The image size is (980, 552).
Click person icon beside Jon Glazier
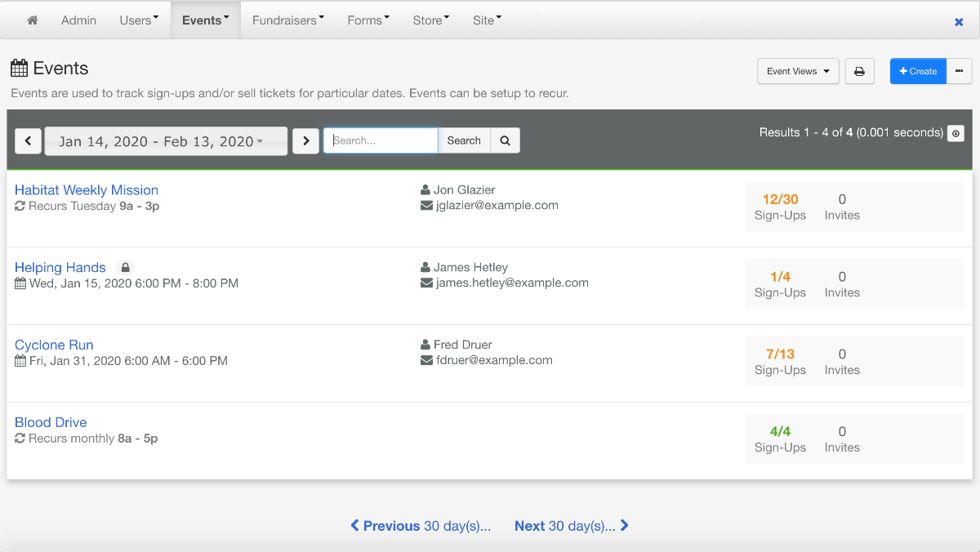[x=425, y=189]
